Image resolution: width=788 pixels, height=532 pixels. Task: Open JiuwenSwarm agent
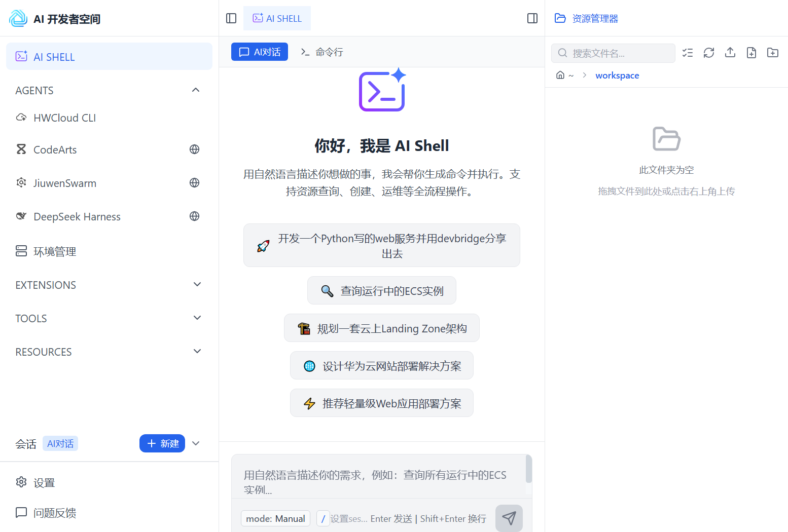point(64,183)
